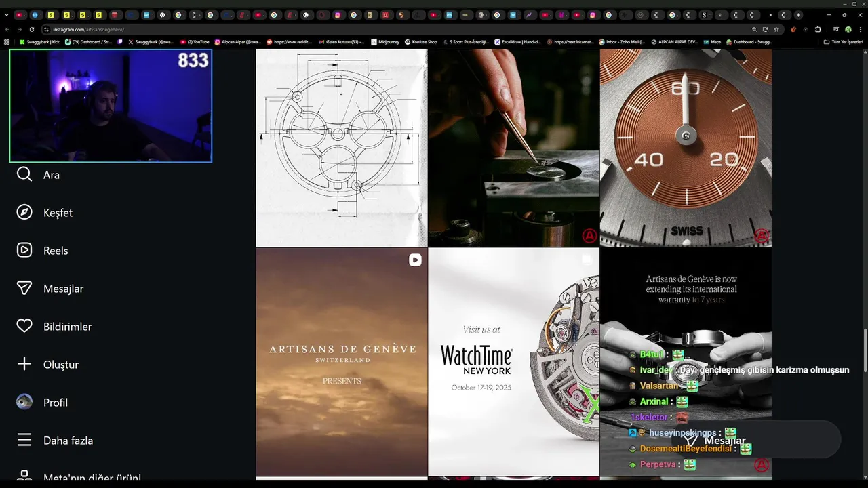Open Excalidraw bookmark
The width and height of the screenshot is (868, 488).
[518, 42]
